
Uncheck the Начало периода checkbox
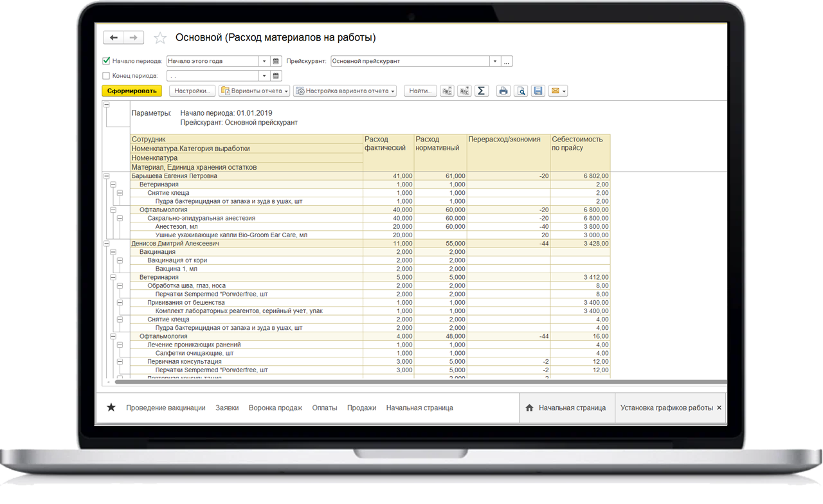[x=107, y=62]
